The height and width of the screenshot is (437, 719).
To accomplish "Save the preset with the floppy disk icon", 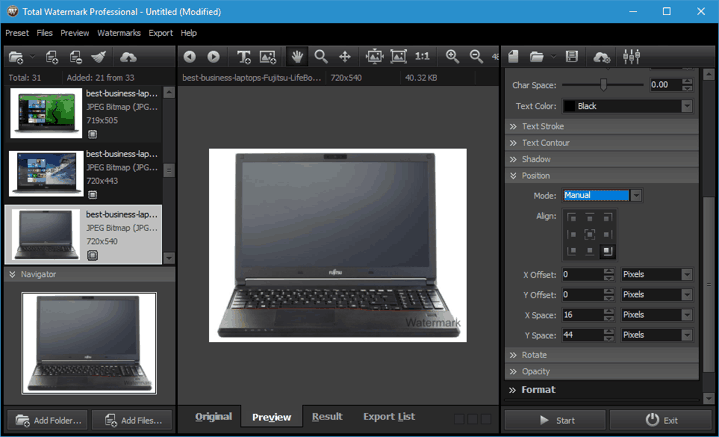I will pos(572,56).
